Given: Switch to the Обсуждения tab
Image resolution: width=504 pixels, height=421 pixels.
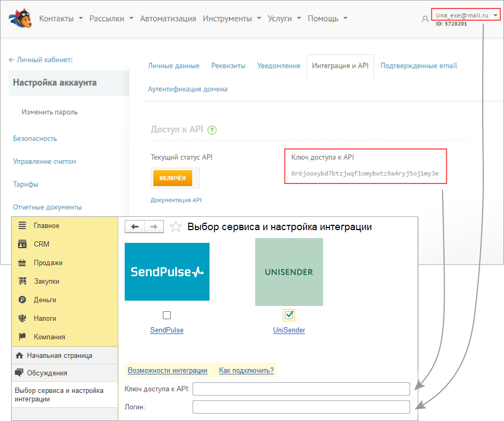Looking at the screenshot, I should click(65, 373).
